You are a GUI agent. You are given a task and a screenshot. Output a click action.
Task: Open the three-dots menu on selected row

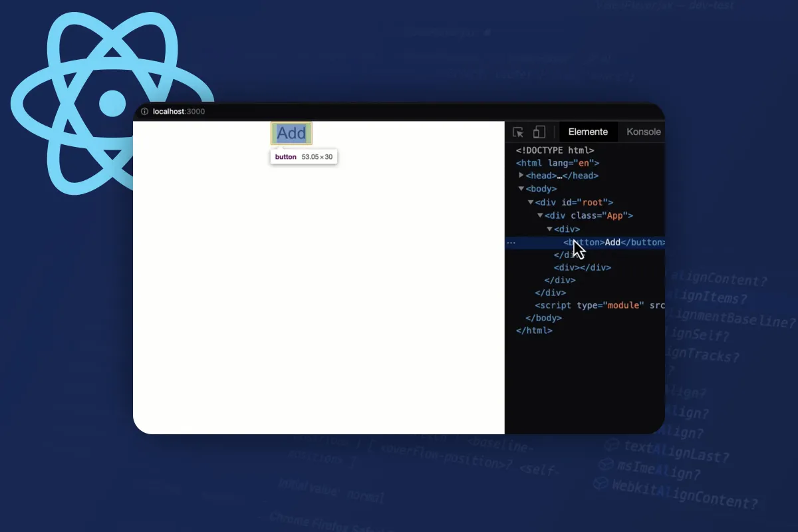click(x=511, y=243)
